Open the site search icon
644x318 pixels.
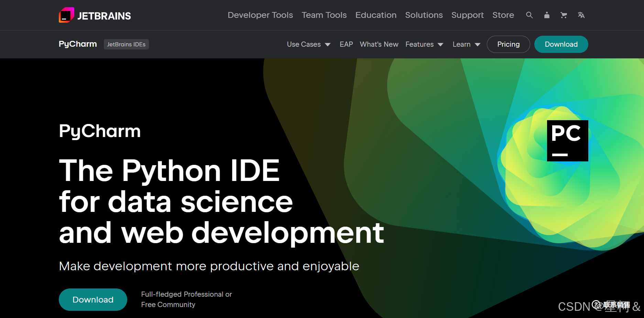530,15
